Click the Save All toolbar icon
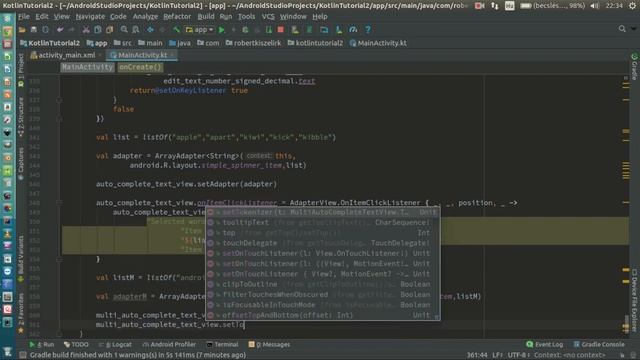The width and height of the screenshot is (640, 360). 34,30
